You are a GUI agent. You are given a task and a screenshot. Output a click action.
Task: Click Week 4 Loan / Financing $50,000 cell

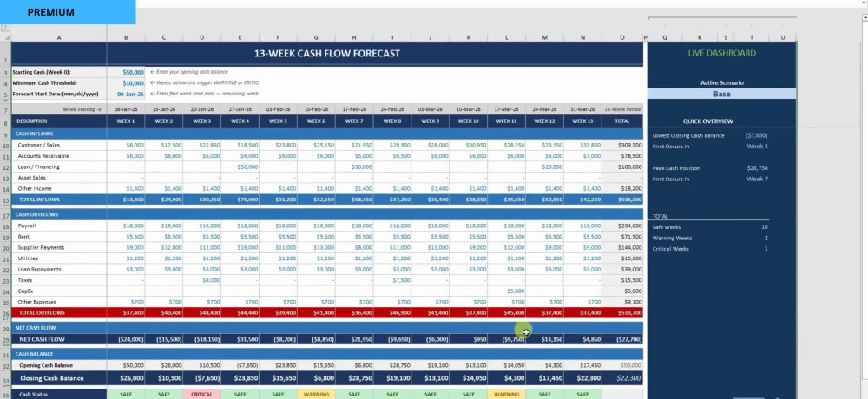[x=240, y=167]
